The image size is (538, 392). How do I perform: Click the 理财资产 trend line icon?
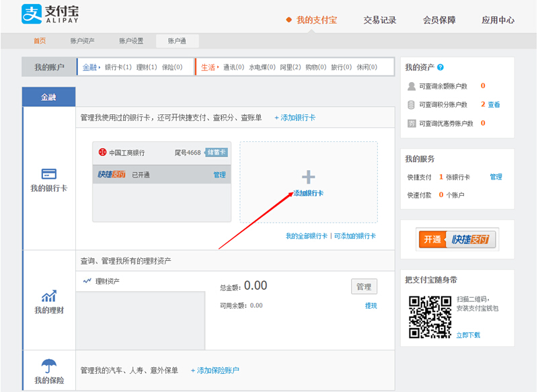87,281
